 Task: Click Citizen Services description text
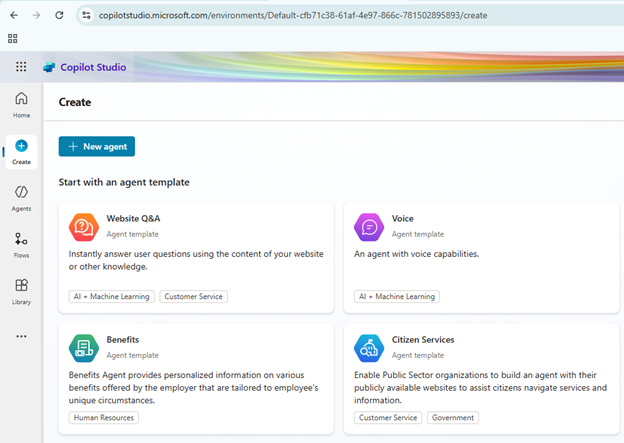480,388
